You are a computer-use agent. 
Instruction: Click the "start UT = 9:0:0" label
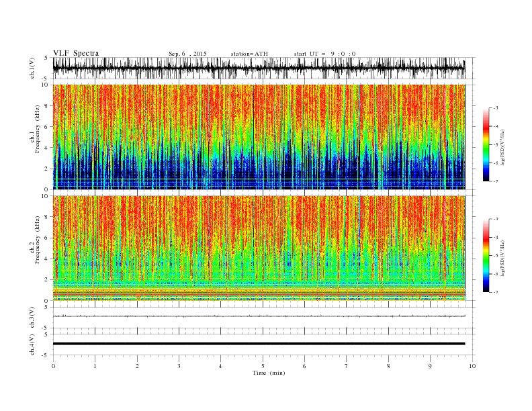pos(324,54)
